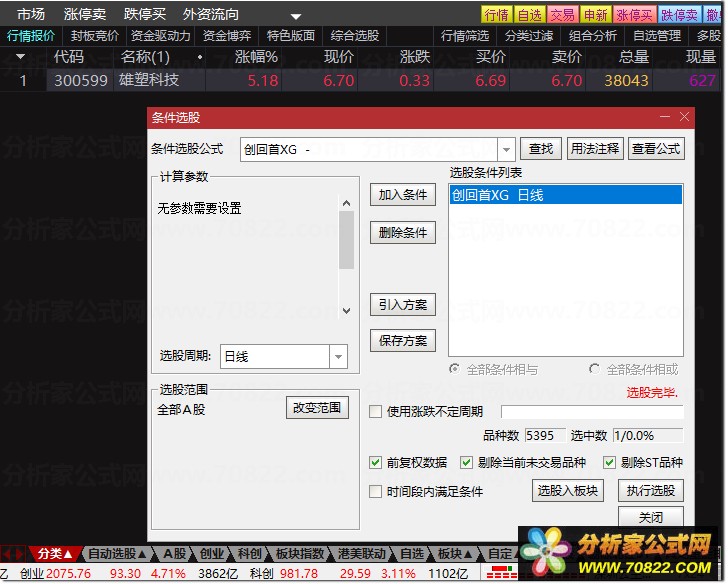The width and height of the screenshot is (728, 584).
Task: Toggle the 剔除当前未交易品种 checkbox
Action: [x=466, y=462]
